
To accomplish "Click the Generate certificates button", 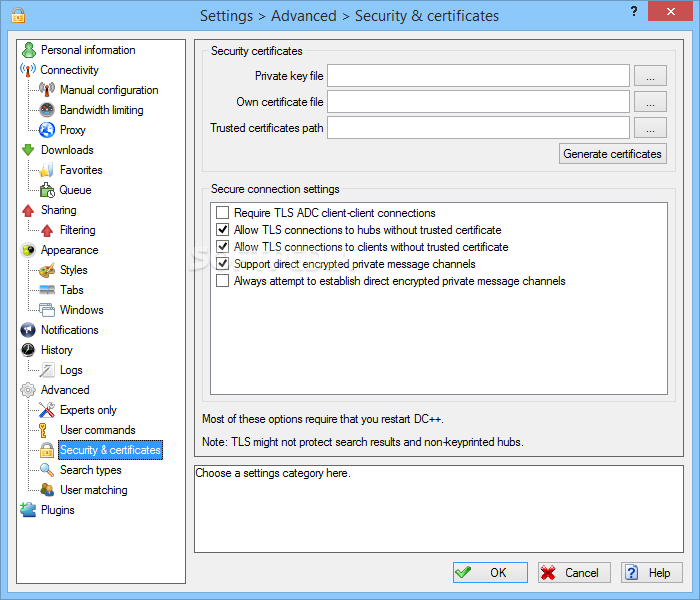I will (612, 154).
